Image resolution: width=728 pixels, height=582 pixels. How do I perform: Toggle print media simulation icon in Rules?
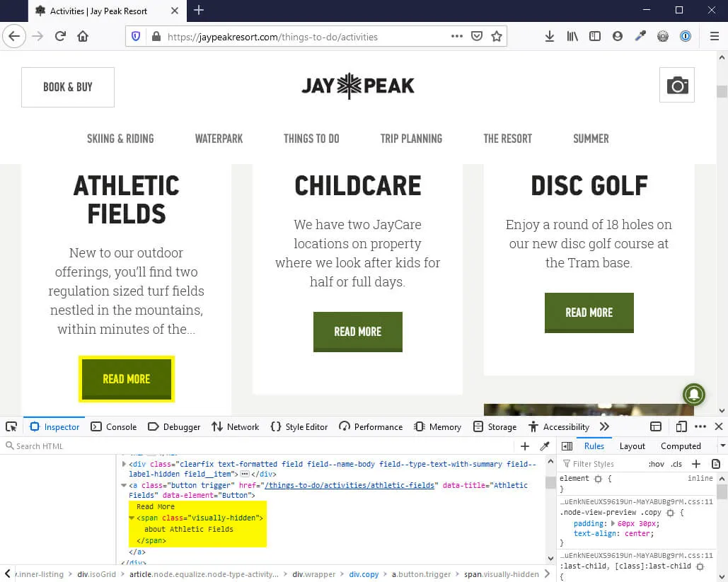[715, 463]
